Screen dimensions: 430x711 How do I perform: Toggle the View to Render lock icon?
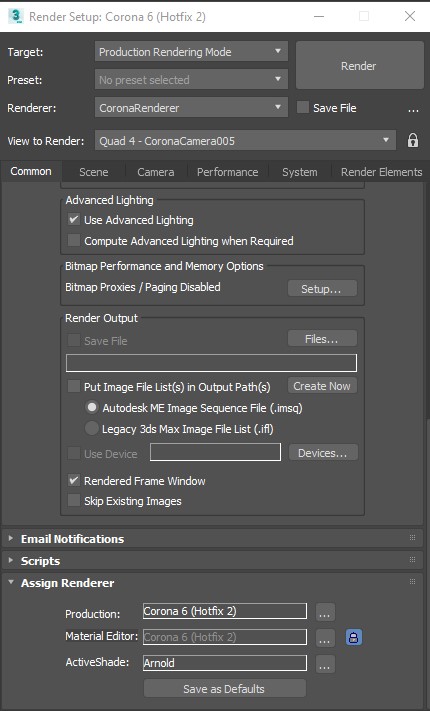tap(413, 141)
